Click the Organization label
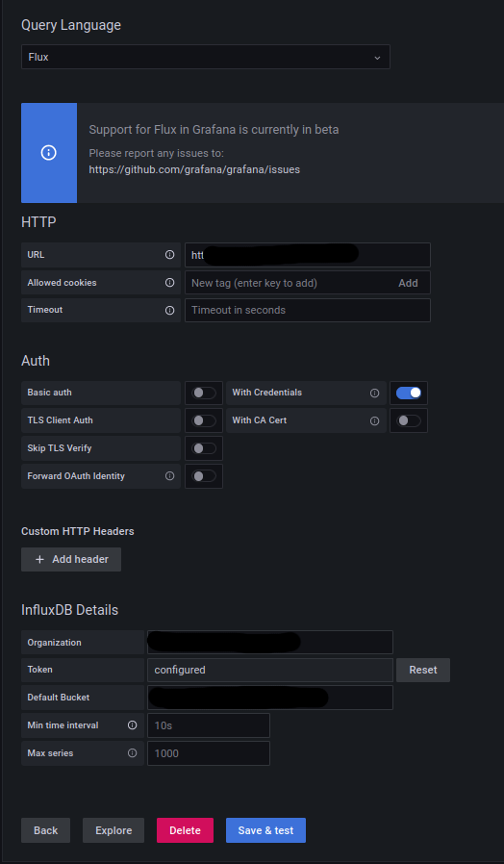The height and width of the screenshot is (864, 504). coord(55,643)
